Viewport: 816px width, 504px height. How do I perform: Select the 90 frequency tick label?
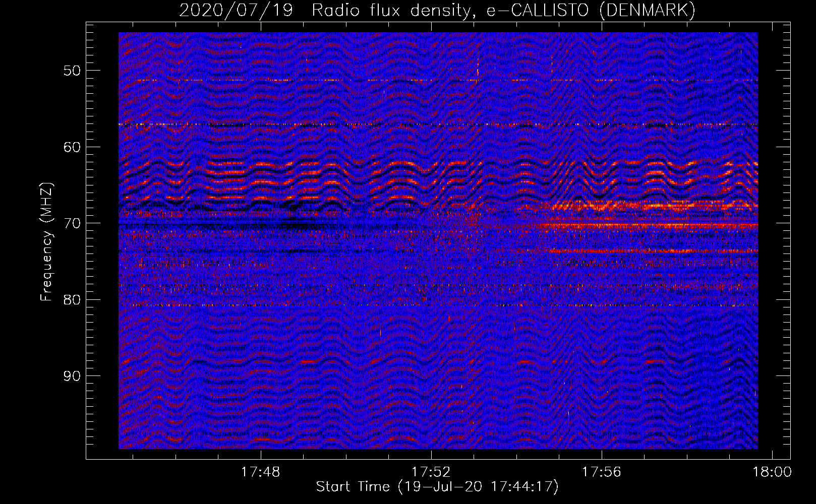(72, 376)
